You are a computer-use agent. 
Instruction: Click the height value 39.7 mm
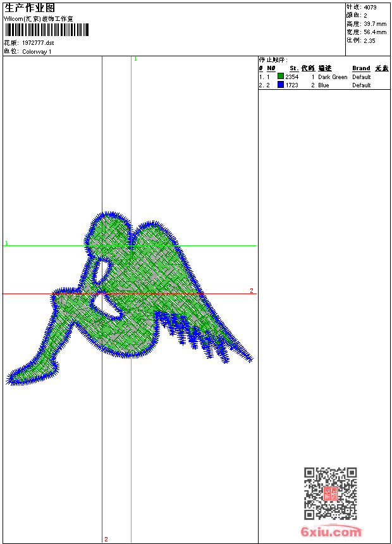370,23
